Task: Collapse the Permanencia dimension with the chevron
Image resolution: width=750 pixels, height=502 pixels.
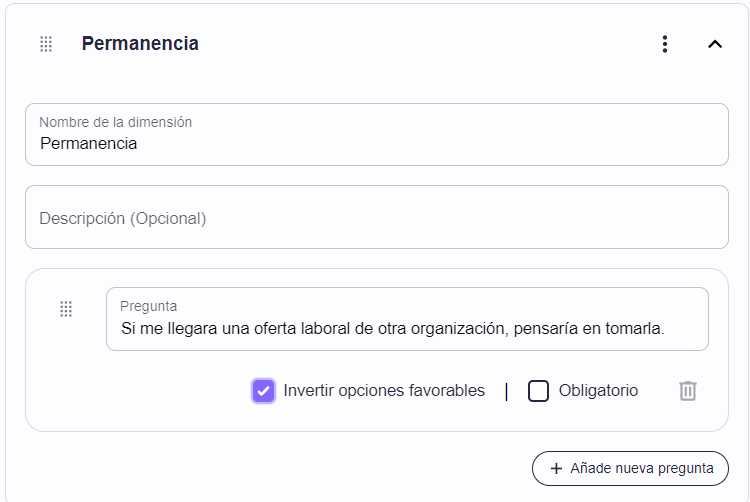Action: pos(715,44)
